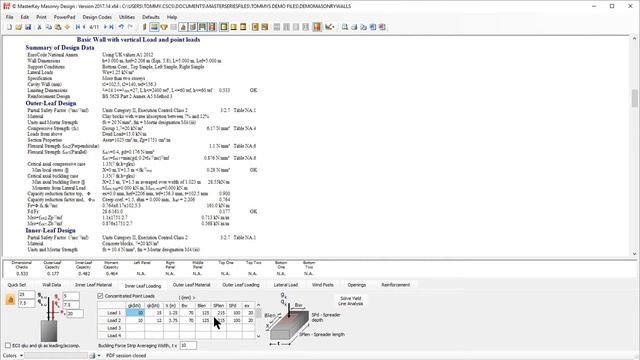This screenshot has width=640, height=360.
Task: Click the output pane scroll-down arrow
Action: [634, 253]
